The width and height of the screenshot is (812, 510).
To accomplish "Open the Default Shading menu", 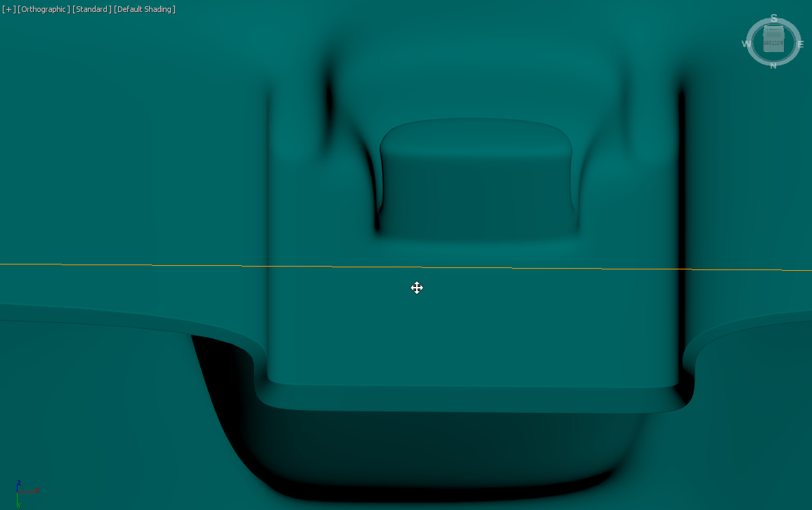I will (x=144, y=9).
